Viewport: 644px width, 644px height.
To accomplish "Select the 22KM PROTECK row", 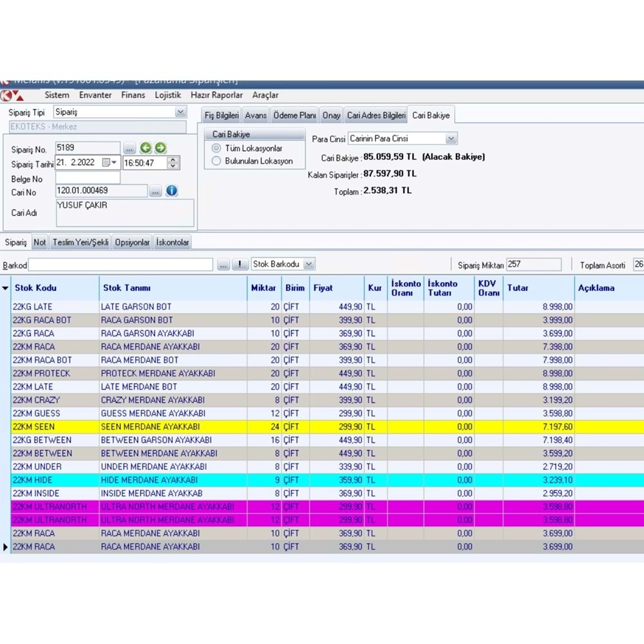I will pyautogui.click(x=327, y=374).
